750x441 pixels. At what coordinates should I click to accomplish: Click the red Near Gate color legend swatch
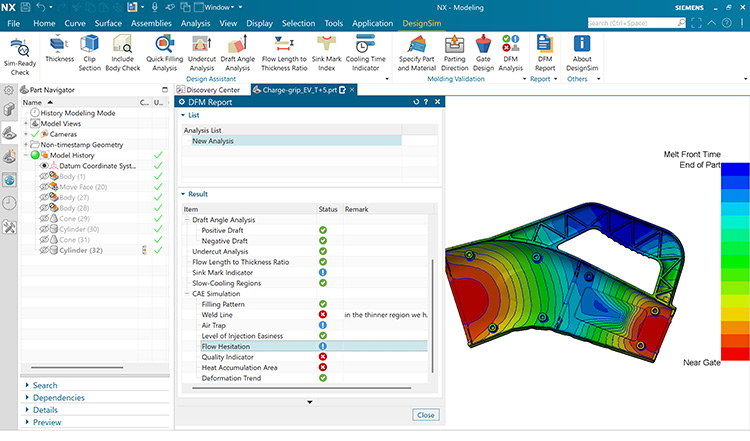[735, 354]
